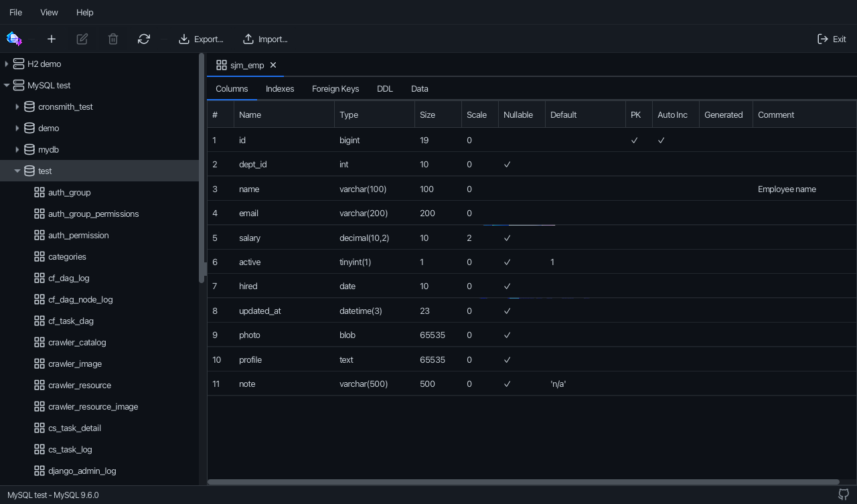Sort by the Name column header
Screen dimensions: 857x504
284,114
